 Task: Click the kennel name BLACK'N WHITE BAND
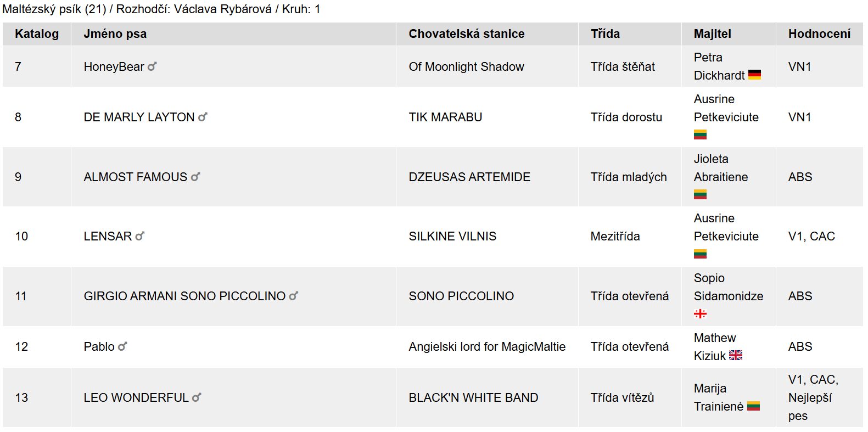click(x=473, y=398)
